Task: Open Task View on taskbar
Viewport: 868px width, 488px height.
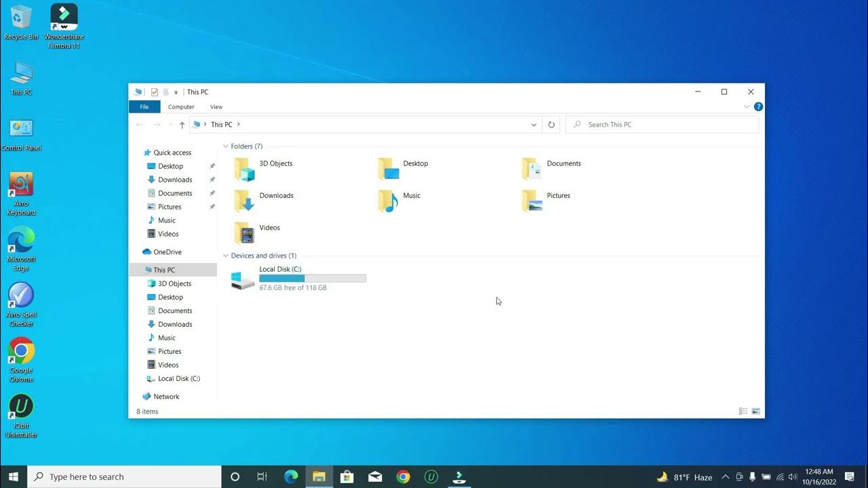Action: coord(262,476)
